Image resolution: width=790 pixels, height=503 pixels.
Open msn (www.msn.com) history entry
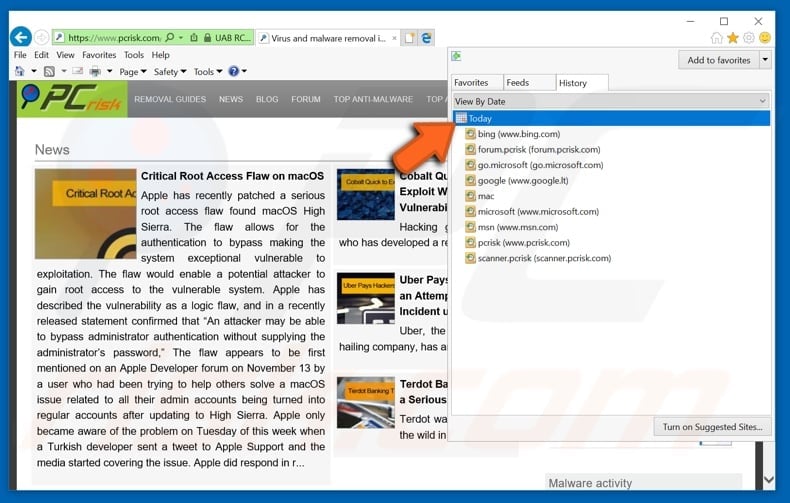point(512,227)
